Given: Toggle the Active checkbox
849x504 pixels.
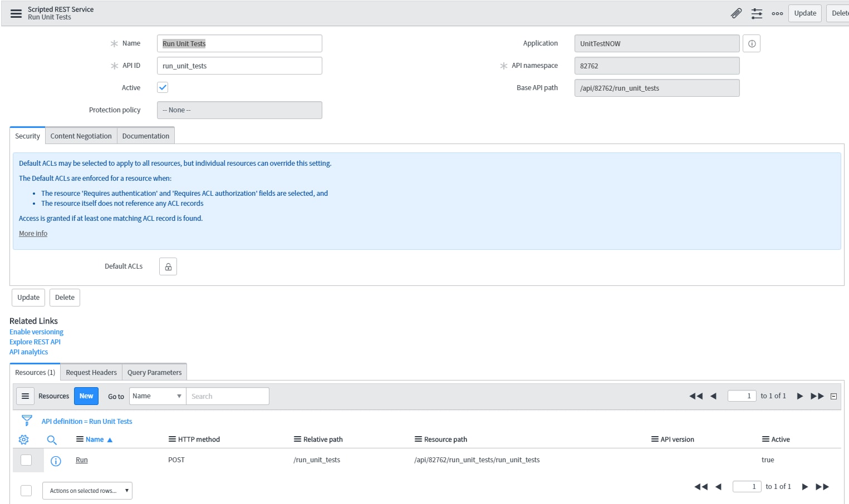Looking at the screenshot, I should [x=163, y=87].
